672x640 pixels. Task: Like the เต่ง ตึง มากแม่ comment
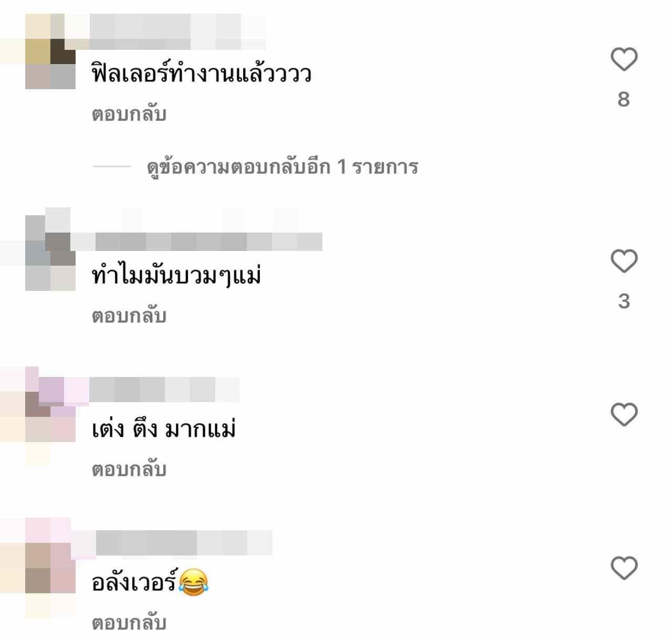tap(624, 414)
